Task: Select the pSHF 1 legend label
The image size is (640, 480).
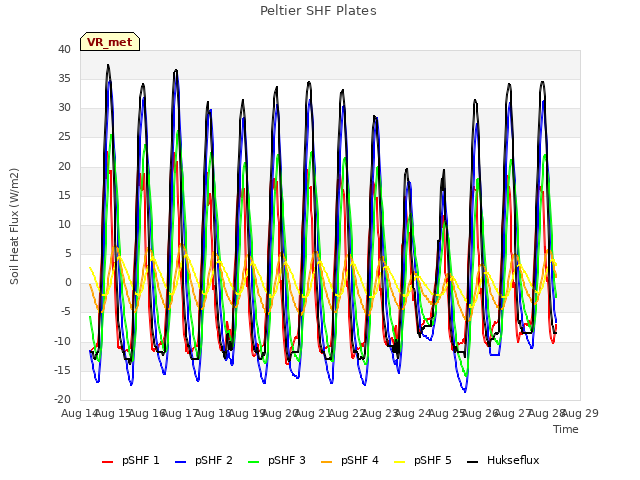Action: click(x=141, y=460)
